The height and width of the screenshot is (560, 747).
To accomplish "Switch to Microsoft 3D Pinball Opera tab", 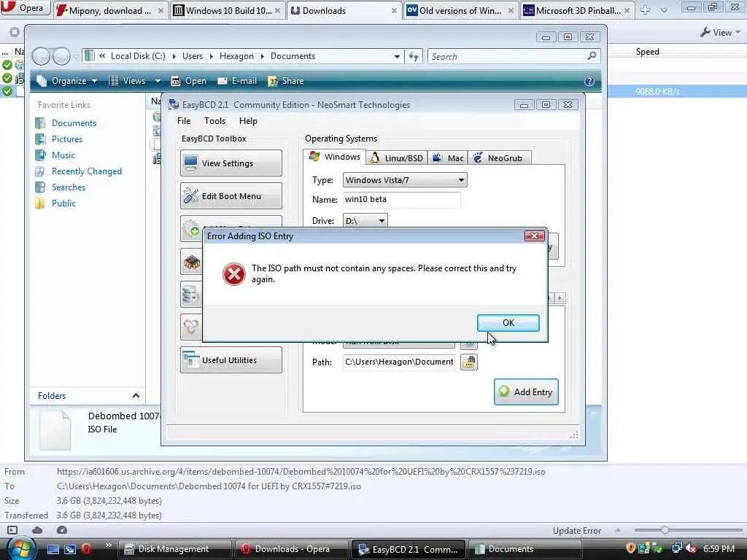I will click(x=578, y=10).
